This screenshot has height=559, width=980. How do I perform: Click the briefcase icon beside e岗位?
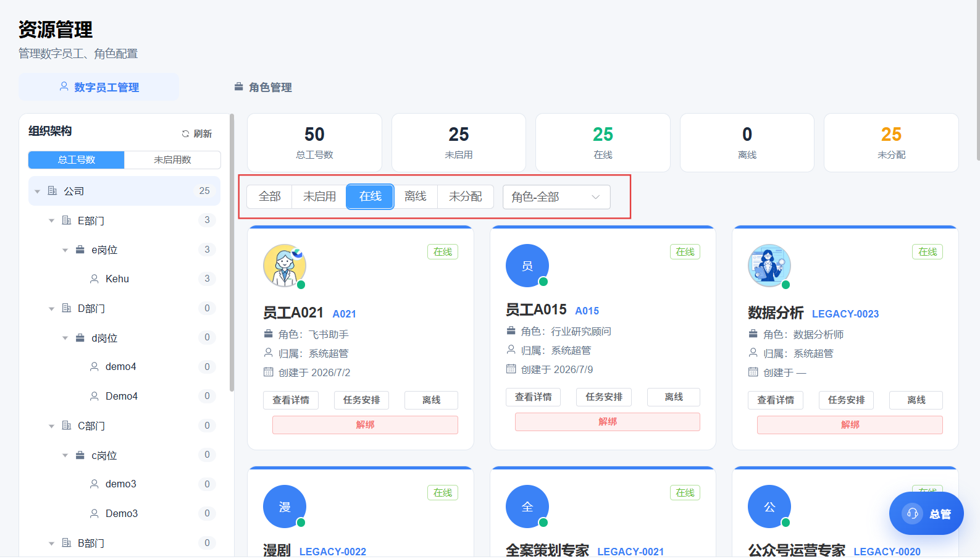[80, 250]
